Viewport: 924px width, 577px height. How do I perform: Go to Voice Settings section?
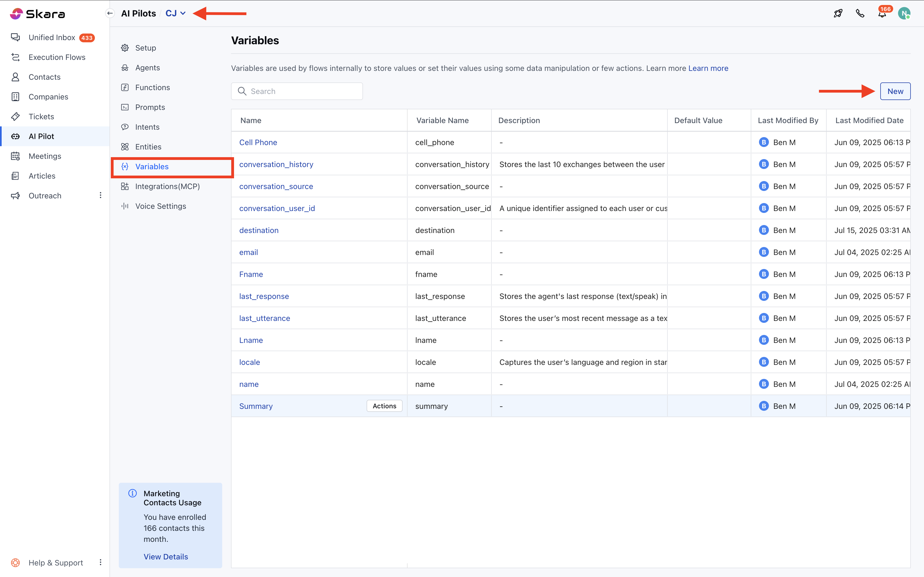[x=160, y=206]
